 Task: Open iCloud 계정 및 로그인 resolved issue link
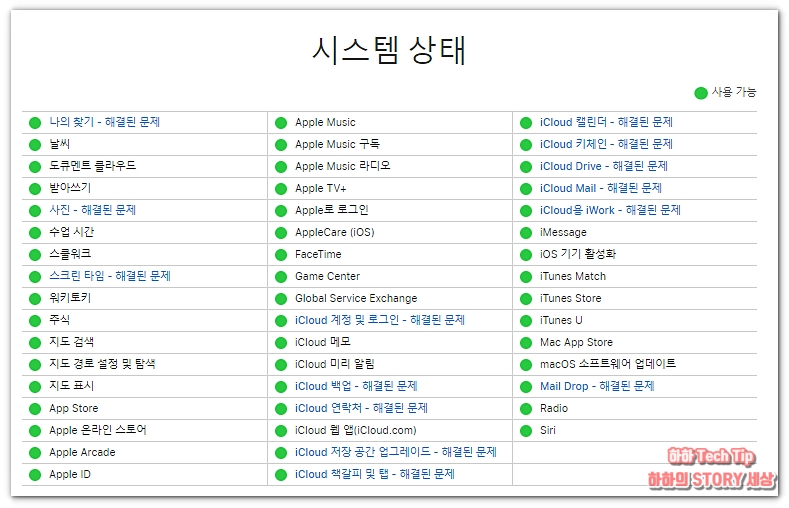tap(380, 320)
